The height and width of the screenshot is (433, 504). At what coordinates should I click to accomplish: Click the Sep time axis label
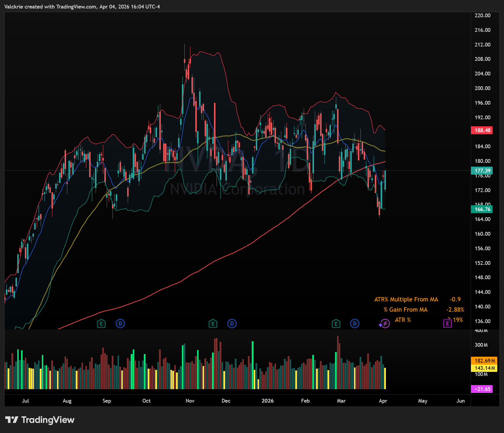pyautogui.click(x=107, y=401)
